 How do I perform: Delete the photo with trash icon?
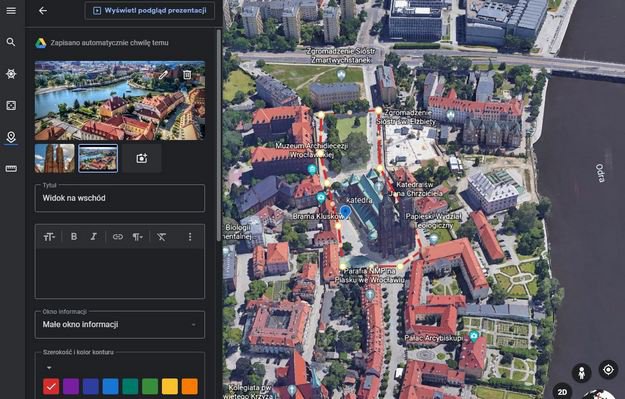coord(187,75)
